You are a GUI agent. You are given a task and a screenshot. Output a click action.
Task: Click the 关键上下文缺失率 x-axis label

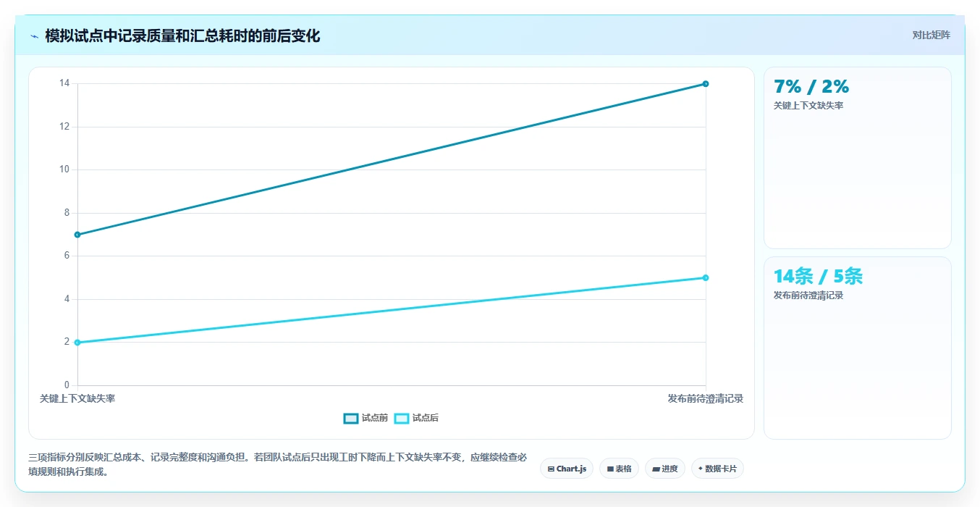point(77,399)
